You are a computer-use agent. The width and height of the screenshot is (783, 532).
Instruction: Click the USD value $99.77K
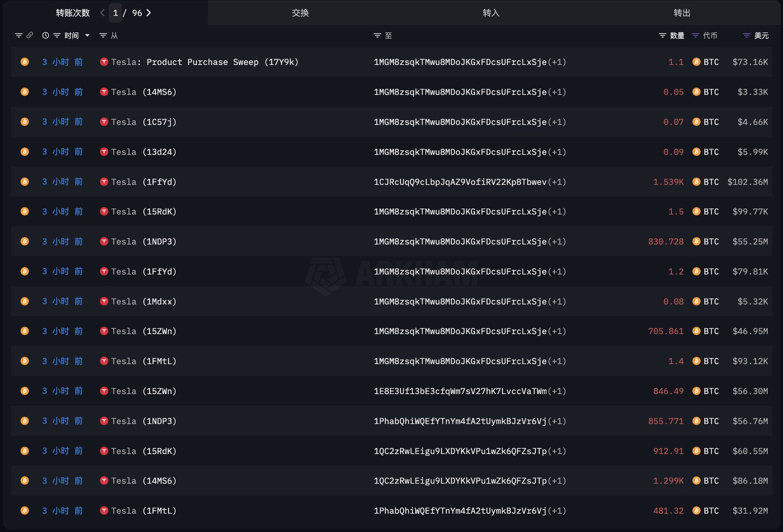750,212
